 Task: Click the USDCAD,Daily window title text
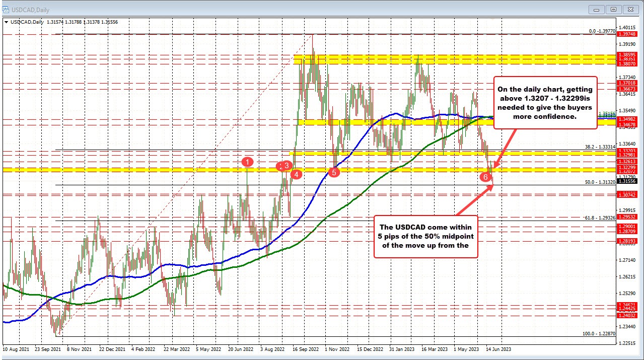31,9
